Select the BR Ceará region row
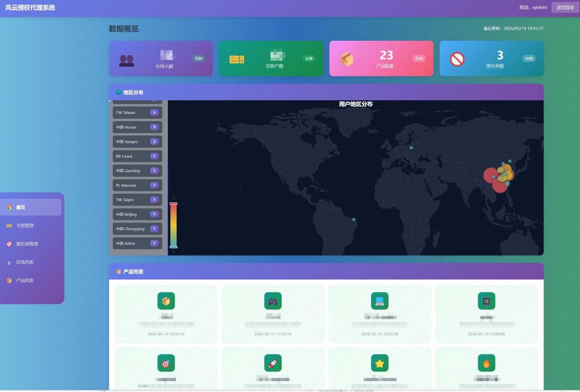 (x=137, y=156)
